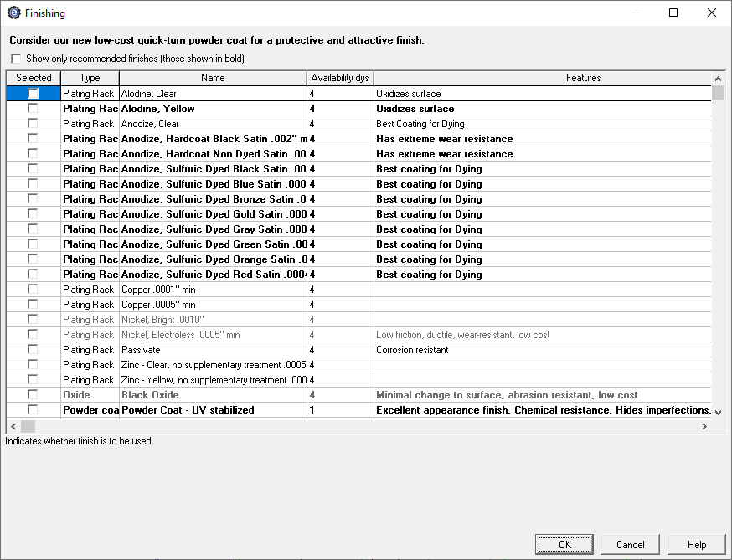The height and width of the screenshot is (560, 732).
Task: Sort by the Name column header
Action: 213,78
